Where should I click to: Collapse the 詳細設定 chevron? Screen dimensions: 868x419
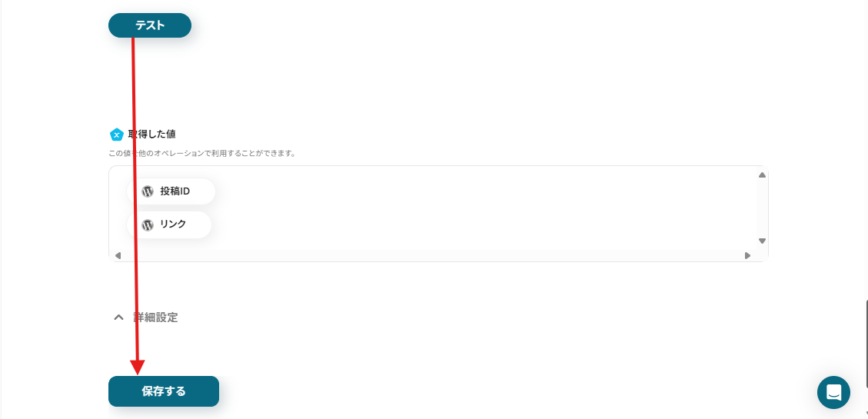pos(118,318)
